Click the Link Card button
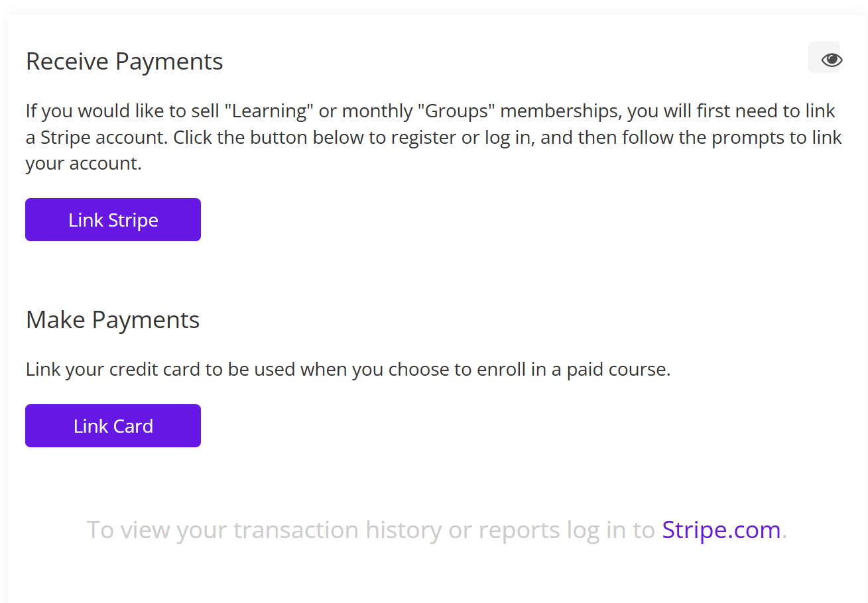This screenshot has height=603, width=868. [113, 426]
